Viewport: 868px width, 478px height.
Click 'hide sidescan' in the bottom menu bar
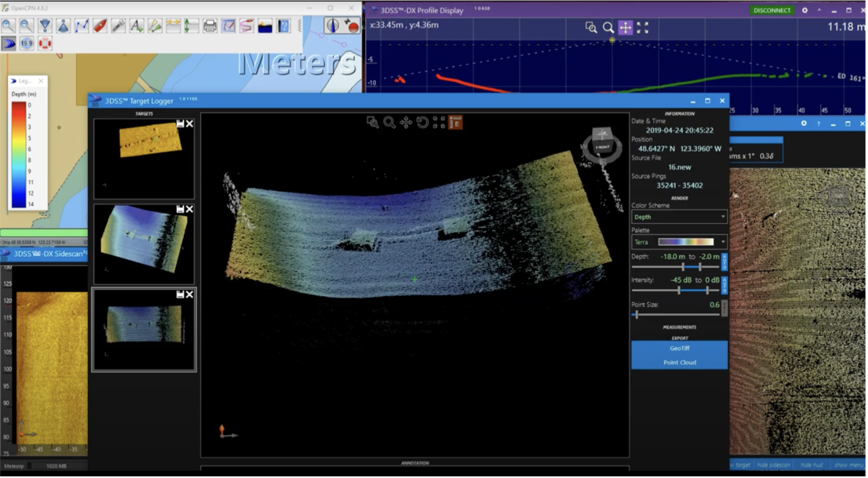tap(774, 465)
